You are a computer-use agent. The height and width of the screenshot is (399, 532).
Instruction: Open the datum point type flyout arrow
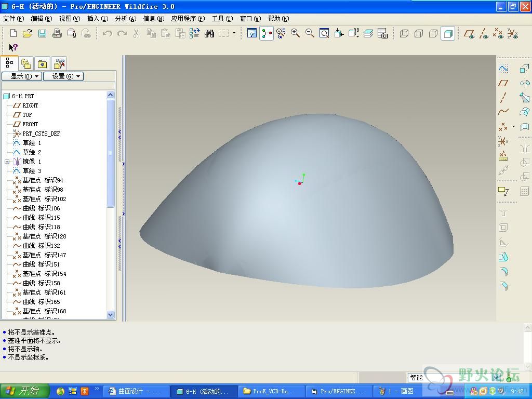513,127
